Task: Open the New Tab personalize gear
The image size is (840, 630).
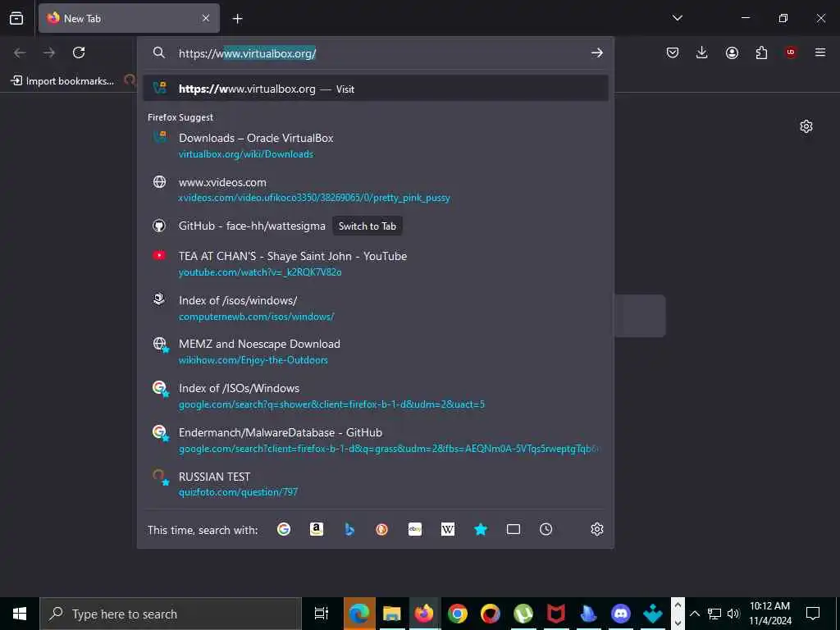Action: (x=806, y=126)
